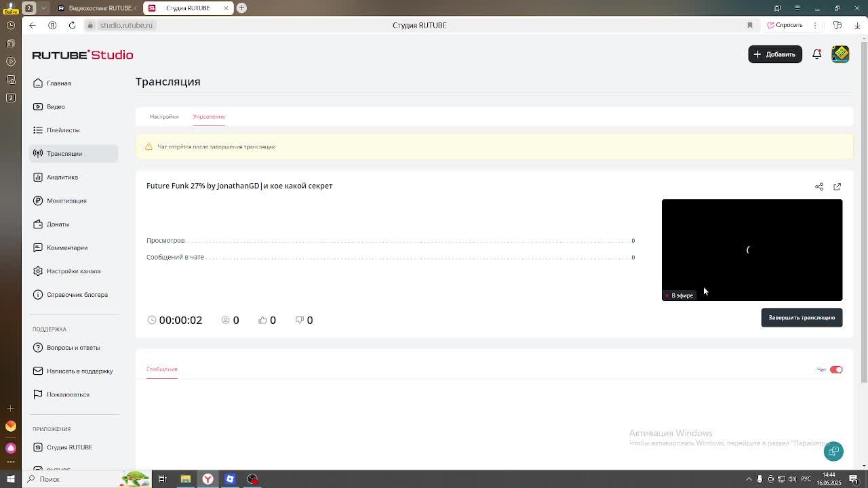Open a new browser tab
Viewport: 868px width, 488px height.
pyautogui.click(x=241, y=8)
